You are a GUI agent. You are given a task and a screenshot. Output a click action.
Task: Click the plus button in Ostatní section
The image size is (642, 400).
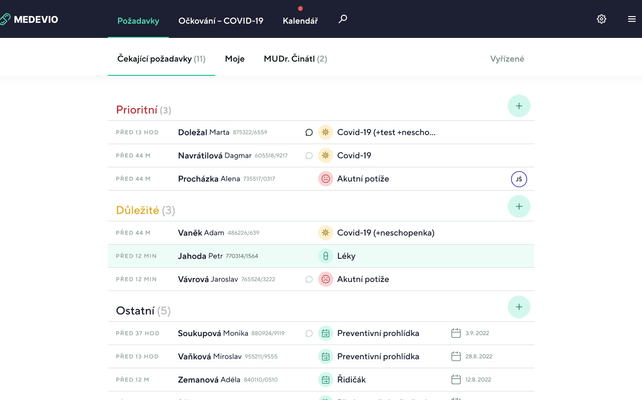click(519, 307)
